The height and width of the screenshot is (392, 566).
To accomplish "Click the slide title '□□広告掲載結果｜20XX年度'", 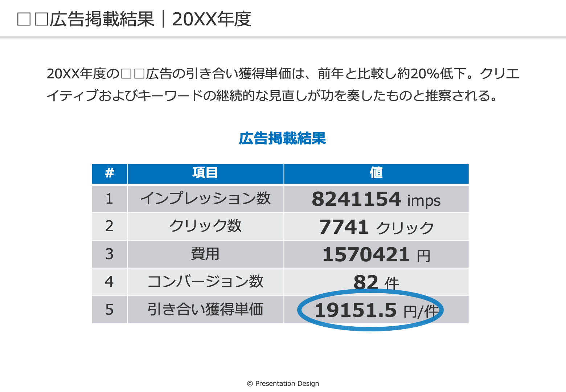I will tap(134, 19).
